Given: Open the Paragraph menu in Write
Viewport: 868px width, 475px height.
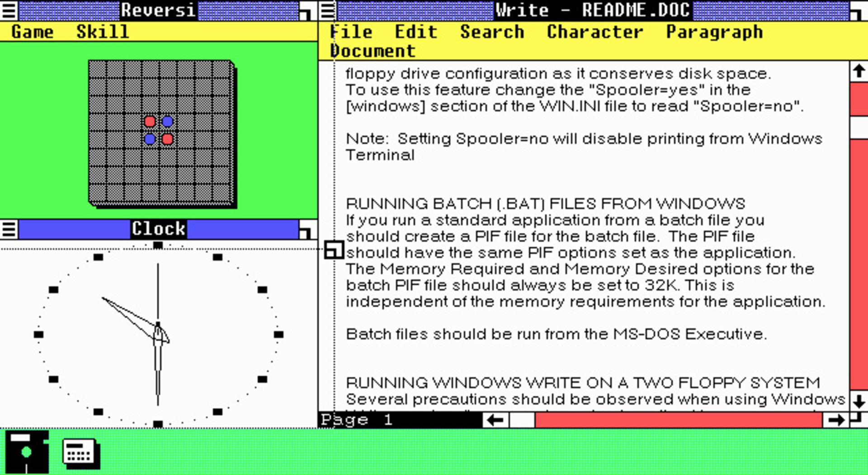Looking at the screenshot, I should tap(715, 32).
